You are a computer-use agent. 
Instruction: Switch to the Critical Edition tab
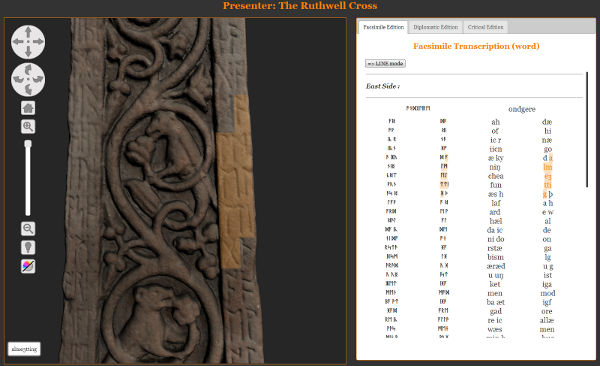(x=485, y=27)
